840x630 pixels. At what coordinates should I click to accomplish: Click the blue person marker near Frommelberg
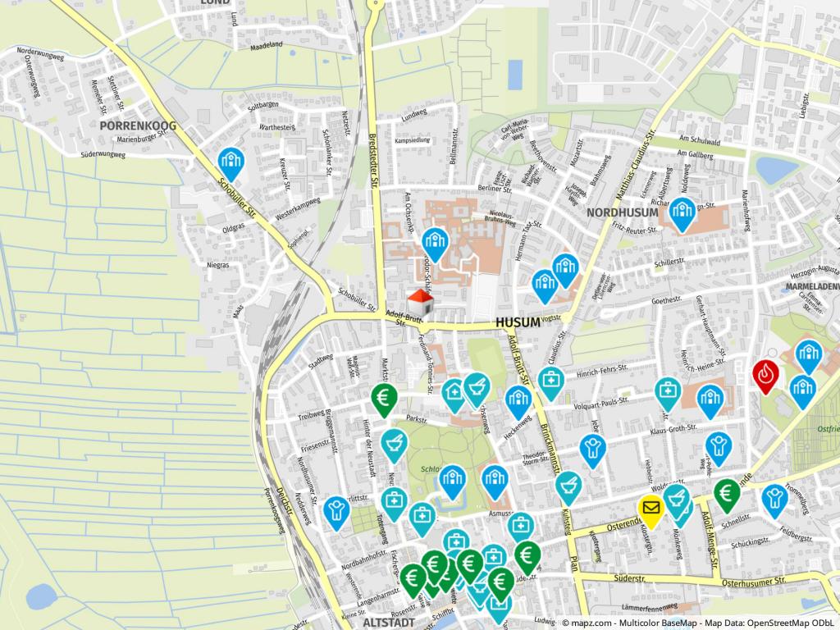[774, 498]
